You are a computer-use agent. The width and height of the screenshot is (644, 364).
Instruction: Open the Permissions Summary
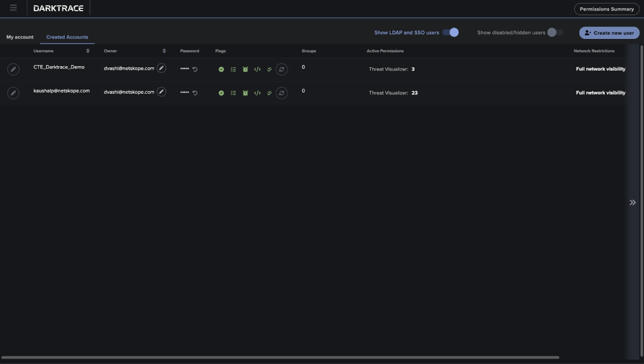(607, 9)
